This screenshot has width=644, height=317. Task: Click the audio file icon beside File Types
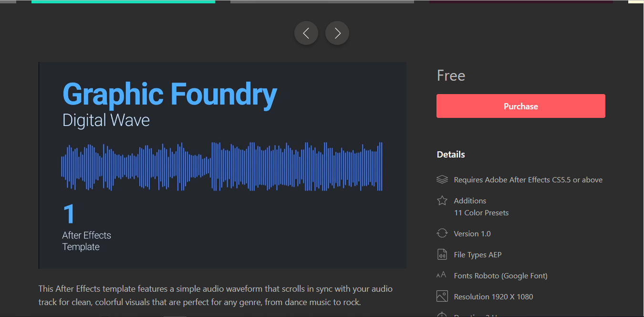[x=442, y=254]
